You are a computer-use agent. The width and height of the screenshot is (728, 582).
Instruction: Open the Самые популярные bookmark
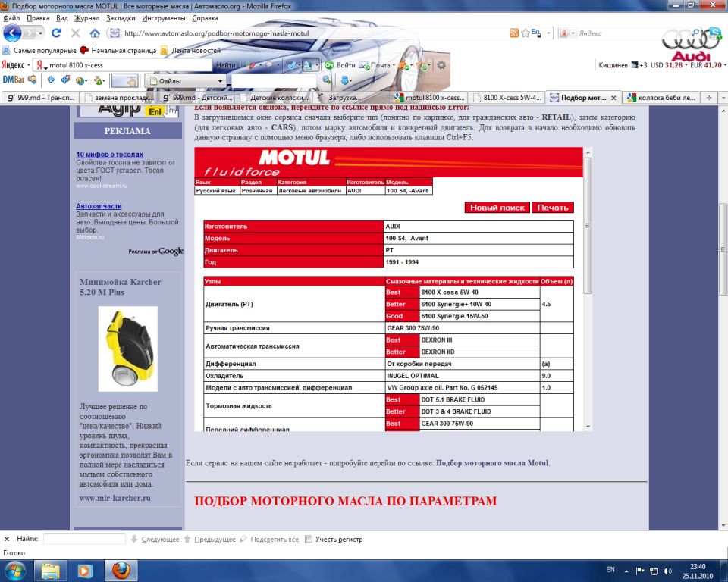tap(39, 50)
